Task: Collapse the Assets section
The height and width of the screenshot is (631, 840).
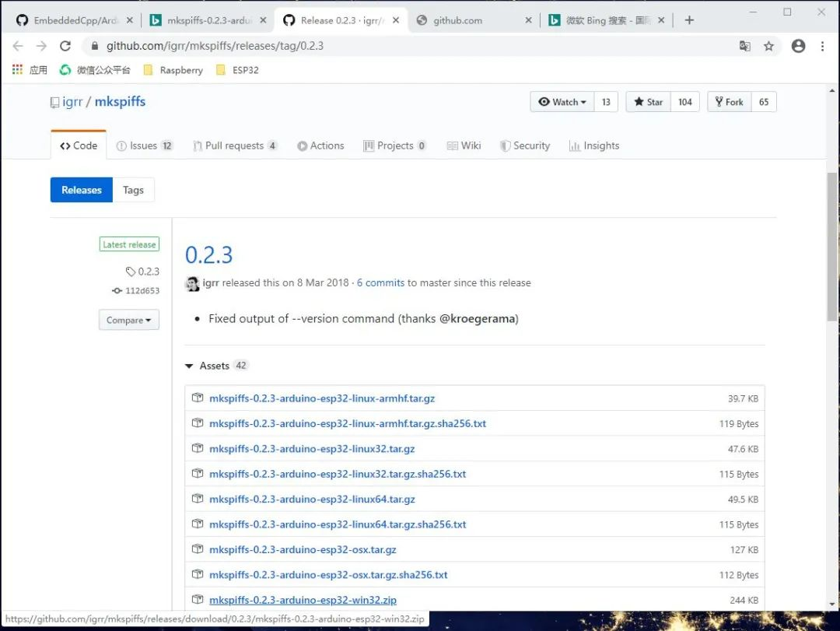Action: (216, 366)
